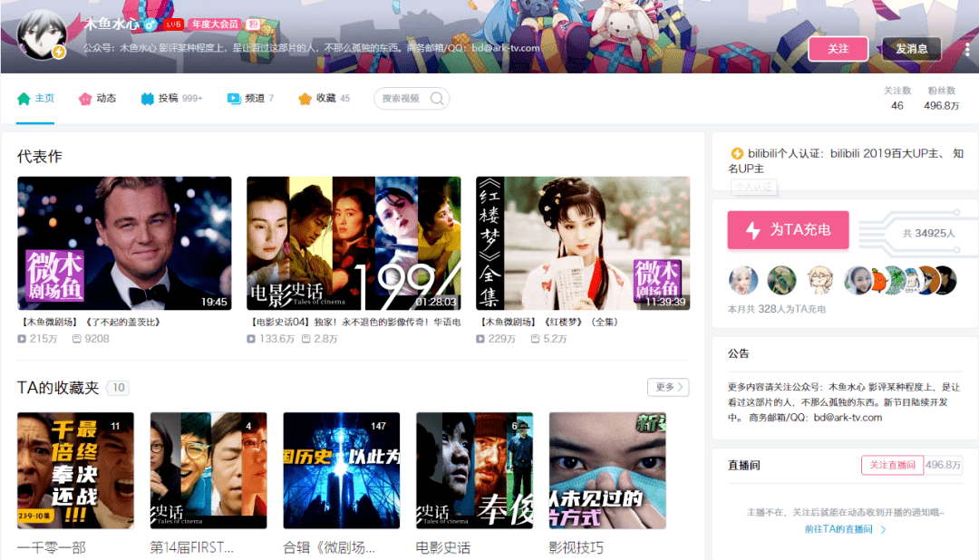
Task: Click the LV6 level badge
Action: pos(173,24)
